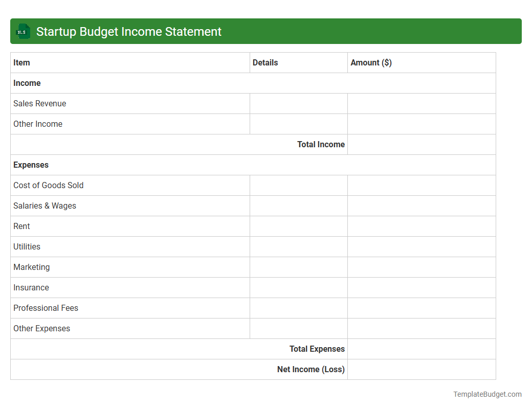Click the Sales Revenue row label
Image resolution: width=532 pixels, height=409 pixels.
[x=39, y=103]
